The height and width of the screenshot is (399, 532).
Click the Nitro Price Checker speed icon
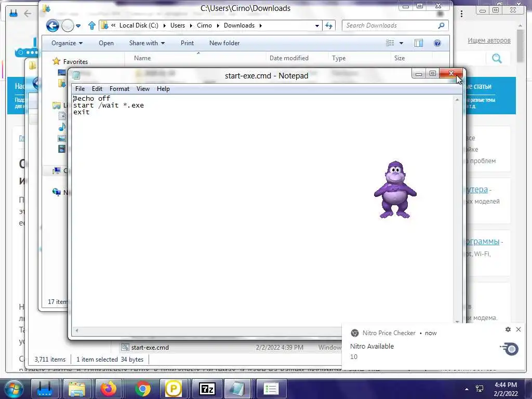click(509, 349)
